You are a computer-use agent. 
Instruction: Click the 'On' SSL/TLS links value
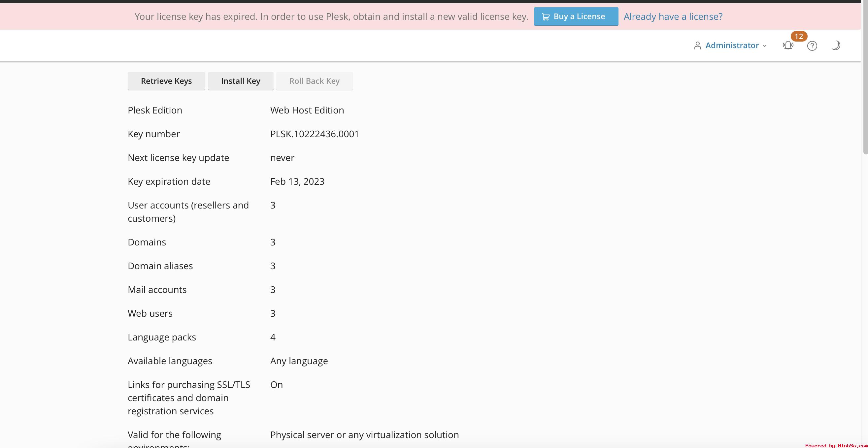tap(276, 385)
